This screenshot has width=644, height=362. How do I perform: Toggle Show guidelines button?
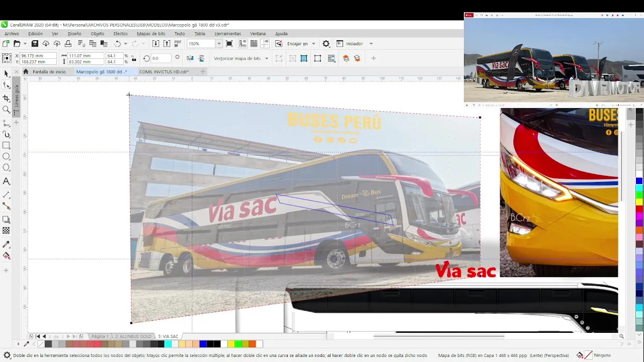(x=265, y=44)
